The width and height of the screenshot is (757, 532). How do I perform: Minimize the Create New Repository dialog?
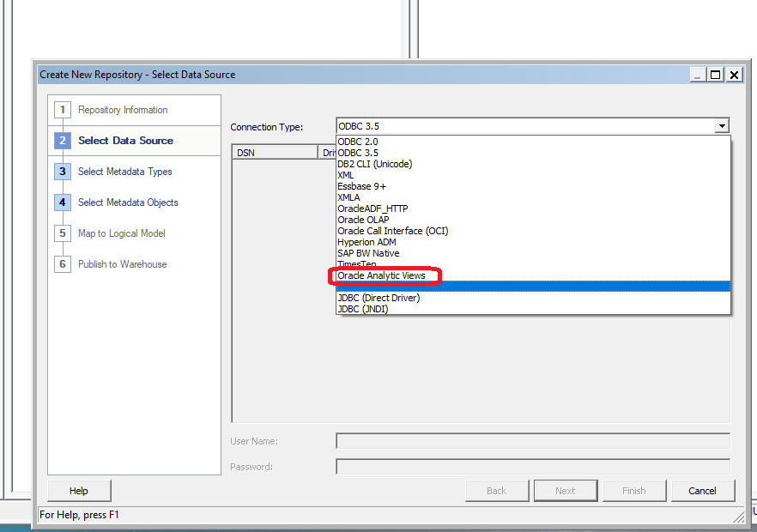[698, 75]
